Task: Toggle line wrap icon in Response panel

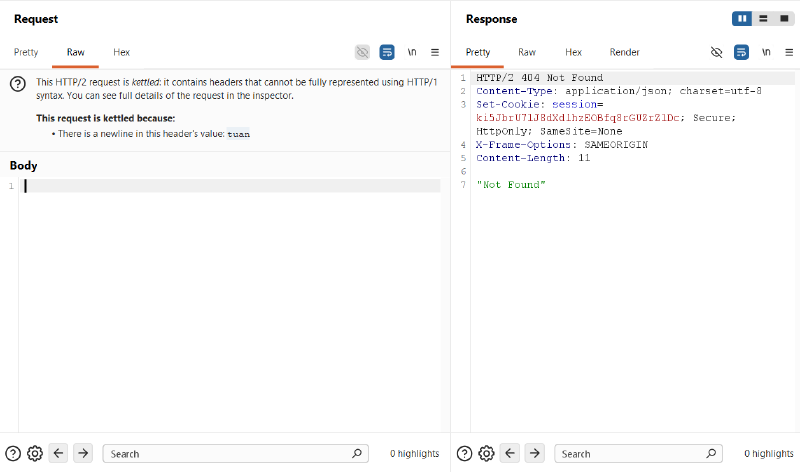Action: 741,52
